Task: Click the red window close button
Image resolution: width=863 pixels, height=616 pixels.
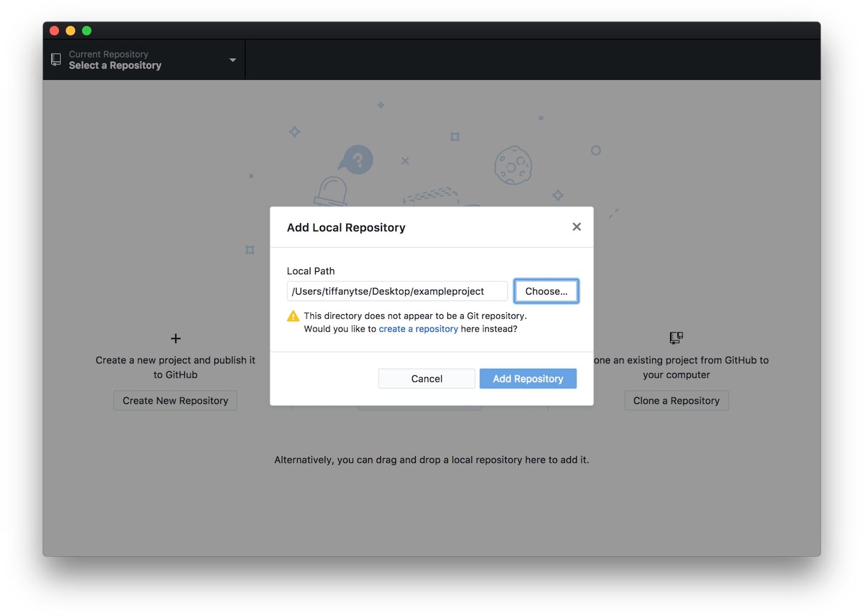Action: pyautogui.click(x=54, y=31)
